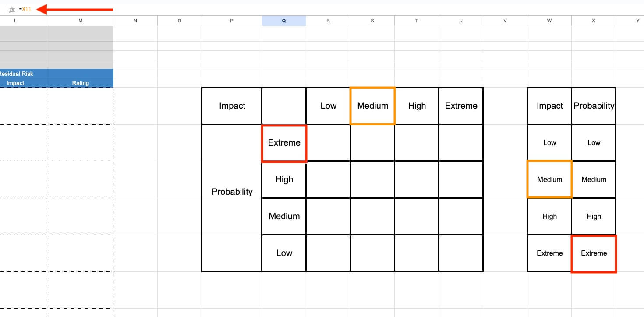Click the blue Impact header cell

15,83
